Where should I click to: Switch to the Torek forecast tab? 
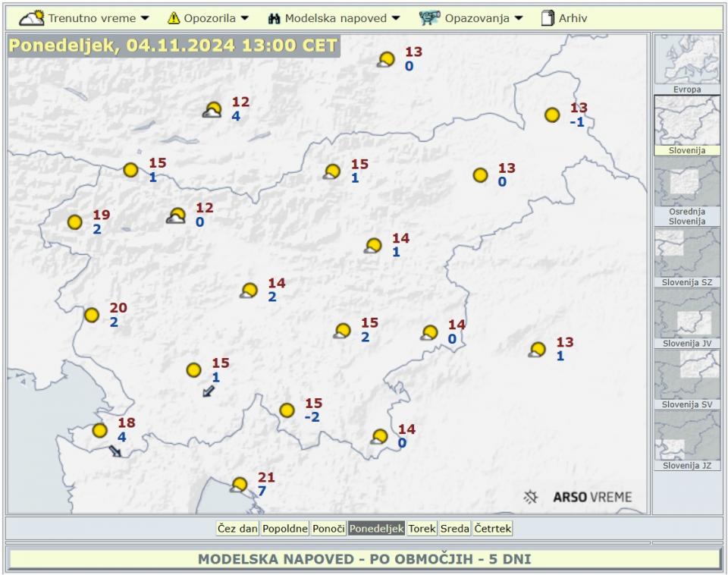[x=422, y=529]
